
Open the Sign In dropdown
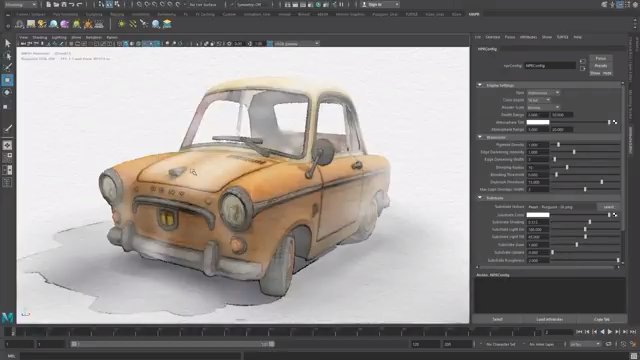pyautogui.click(x=380, y=4)
